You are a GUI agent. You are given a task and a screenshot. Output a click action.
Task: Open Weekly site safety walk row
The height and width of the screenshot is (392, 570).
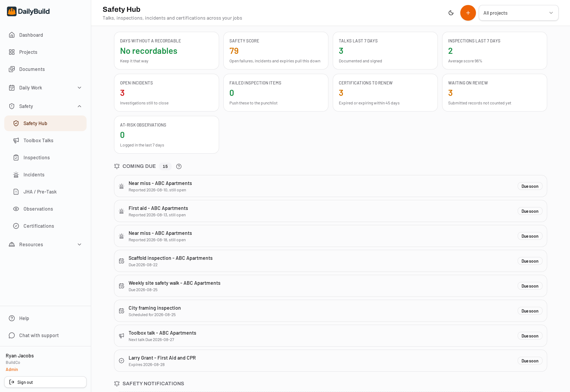pos(330,286)
